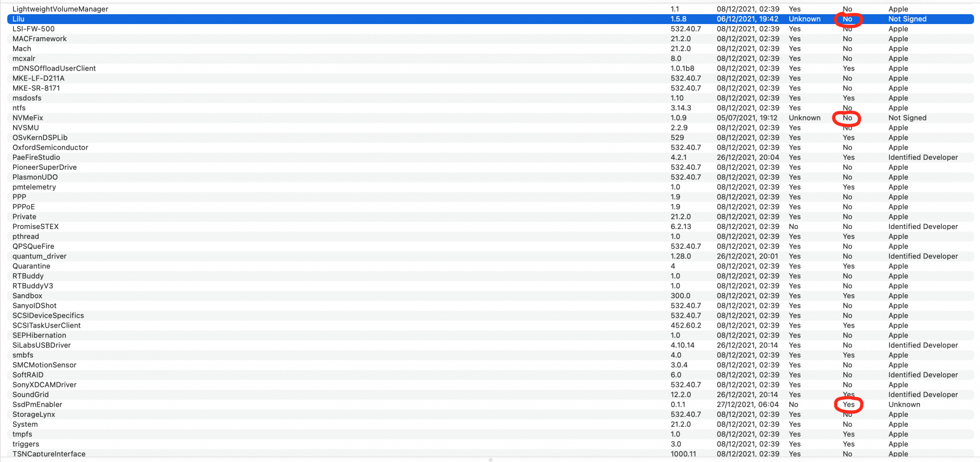This screenshot has width=980, height=462.
Task: Select the Mach extension name
Action: coord(22,49)
